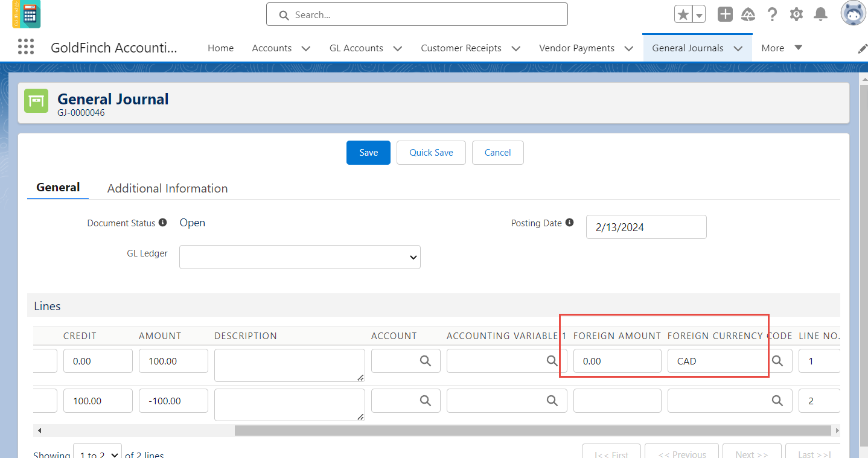The height and width of the screenshot is (458, 868).
Task: Click the DESCRIPTION column header
Action: tap(246, 336)
